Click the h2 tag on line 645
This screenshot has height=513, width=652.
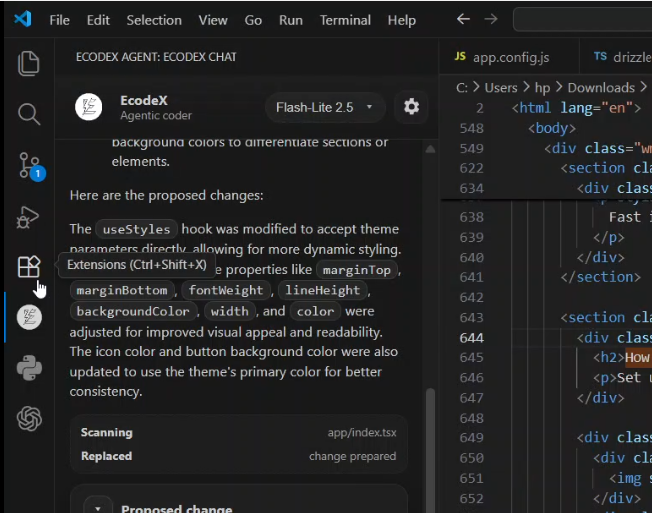coord(609,358)
